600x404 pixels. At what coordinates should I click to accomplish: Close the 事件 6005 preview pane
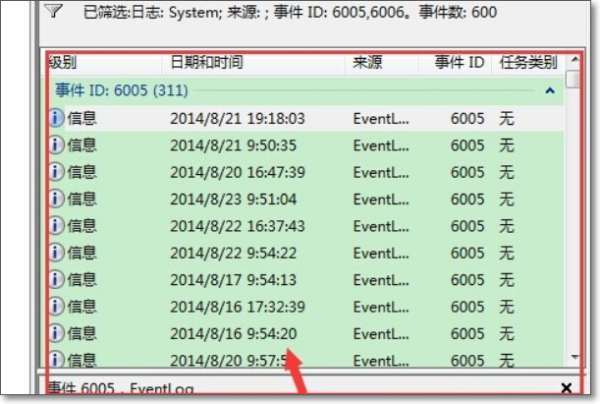[566, 388]
